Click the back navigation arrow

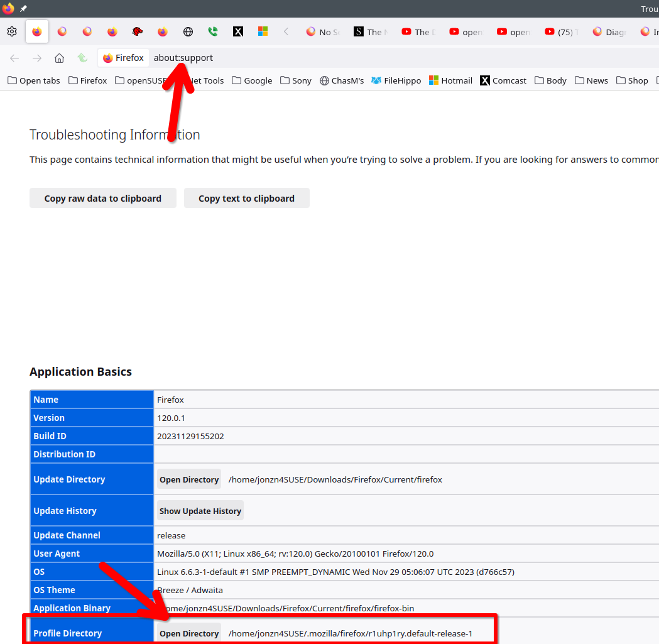(14, 58)
